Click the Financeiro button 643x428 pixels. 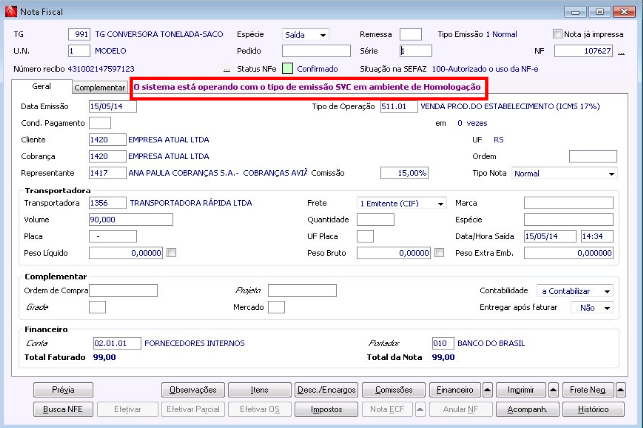pos(455,390)
